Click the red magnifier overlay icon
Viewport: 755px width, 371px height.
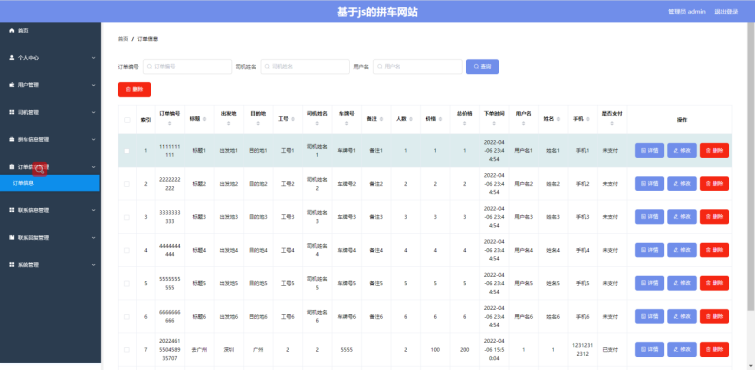pyautogui.click(x=39, y=169)
